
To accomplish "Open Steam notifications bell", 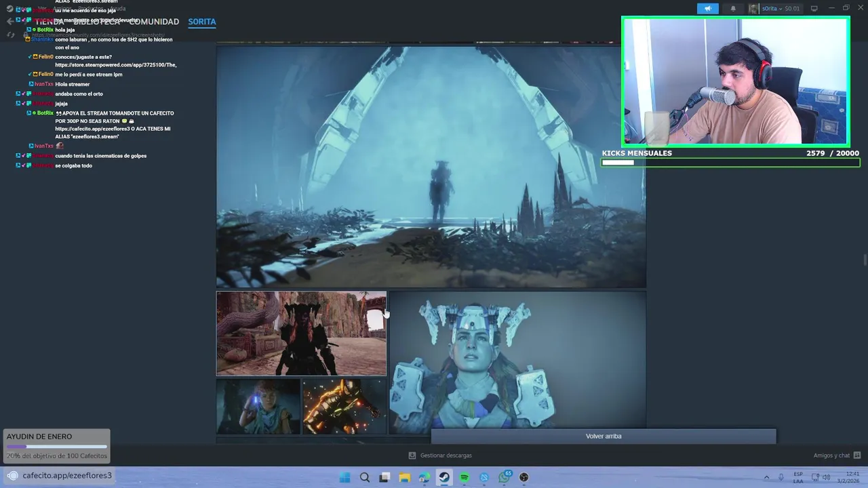I will 733,9.
